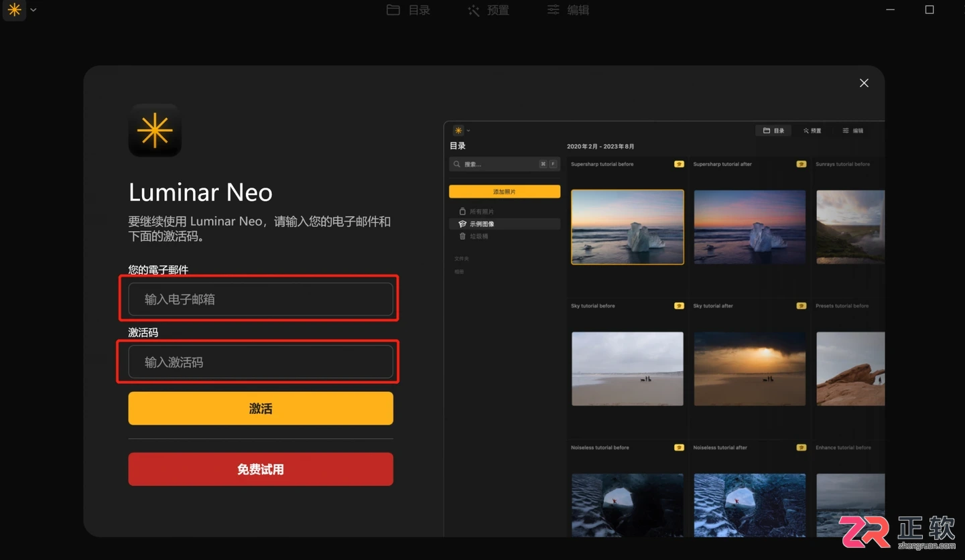Minimize the Luminar Neo window
Image resolution: width=965 pixels, height=560 pixels.
coord(891,10)
